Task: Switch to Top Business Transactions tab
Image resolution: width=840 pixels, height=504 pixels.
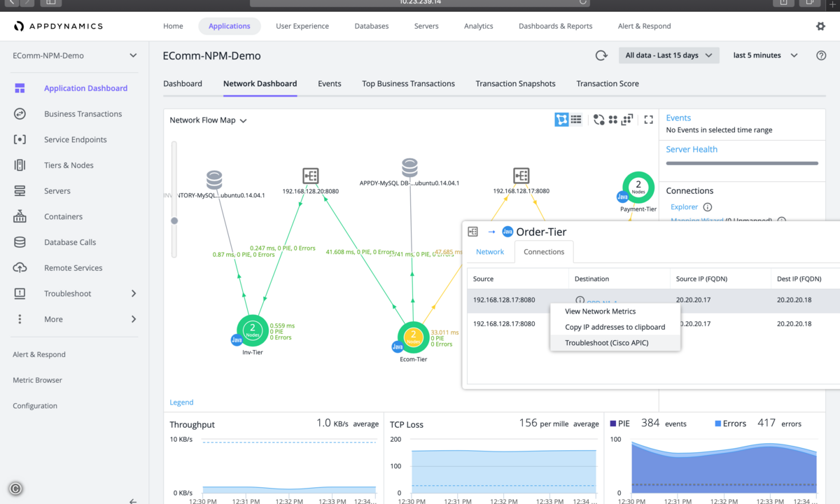Action: coord(408,83)
